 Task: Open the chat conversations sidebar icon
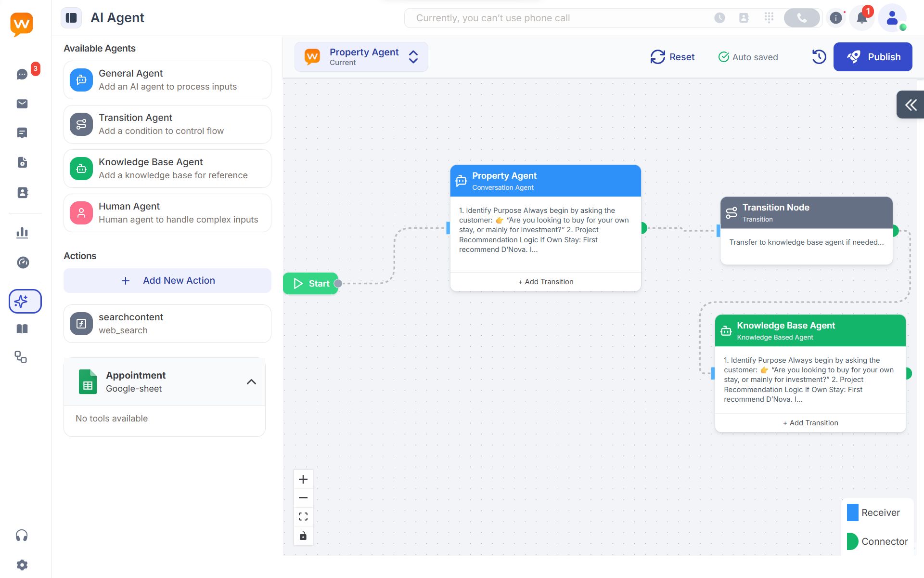(x=22, y=74)
